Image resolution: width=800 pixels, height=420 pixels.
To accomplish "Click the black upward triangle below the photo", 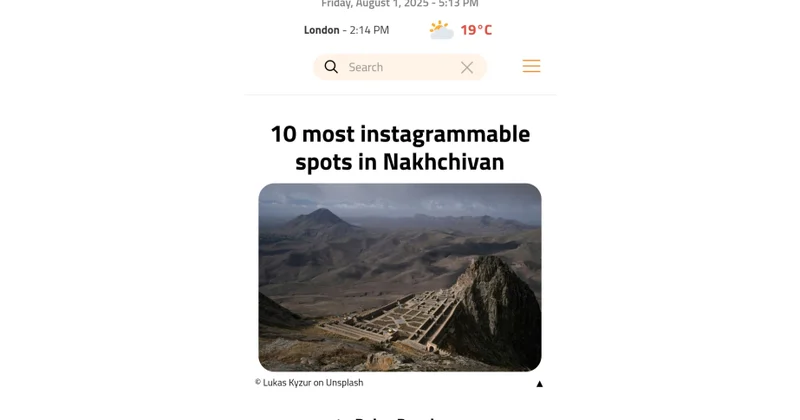I will 539,384.
